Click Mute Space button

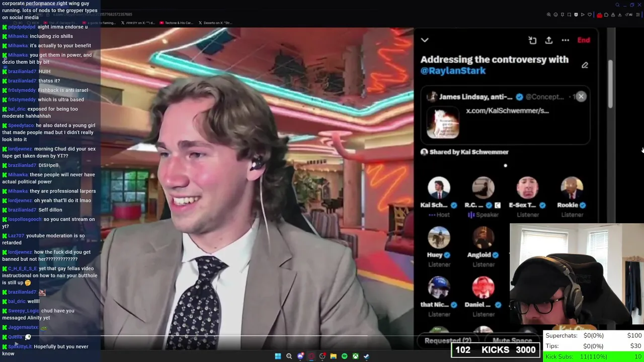pyautogui.click(x=512, y=340)
